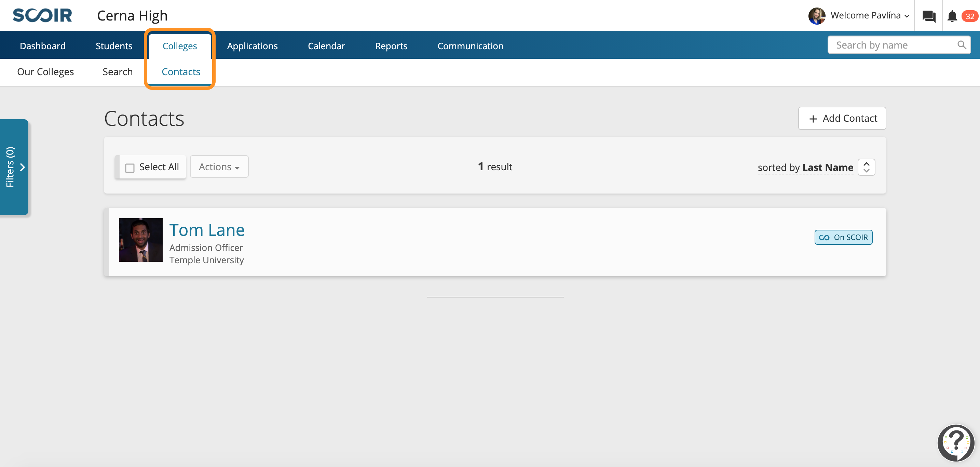Switch to the Calendar tab

[326, 46]
